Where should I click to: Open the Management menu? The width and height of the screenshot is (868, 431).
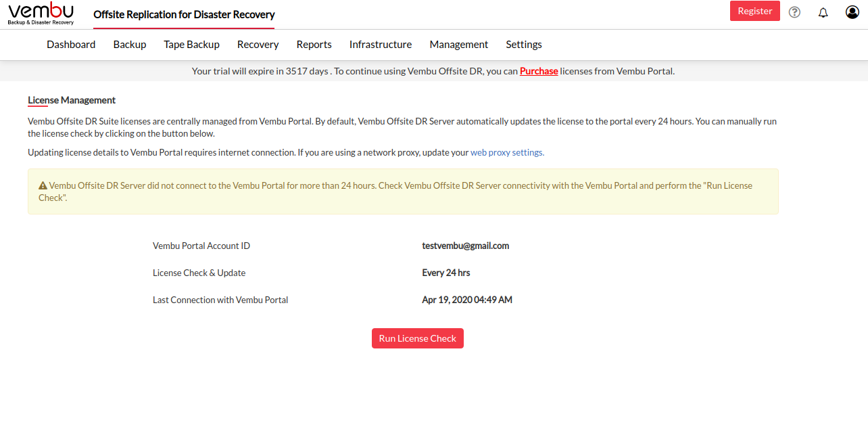[459, 45]
